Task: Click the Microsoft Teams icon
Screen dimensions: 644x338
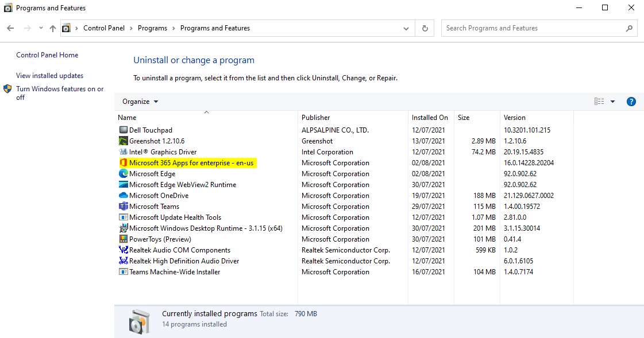Action: (123, 207)
